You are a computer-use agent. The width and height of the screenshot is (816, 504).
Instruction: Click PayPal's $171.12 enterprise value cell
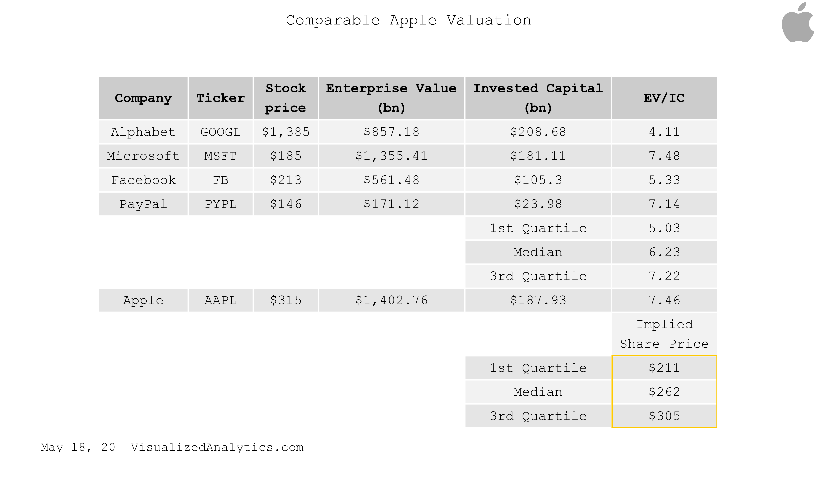[391, 204]
